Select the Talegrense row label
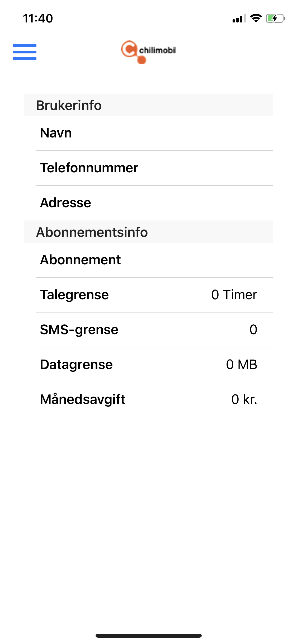 [74, 295]
